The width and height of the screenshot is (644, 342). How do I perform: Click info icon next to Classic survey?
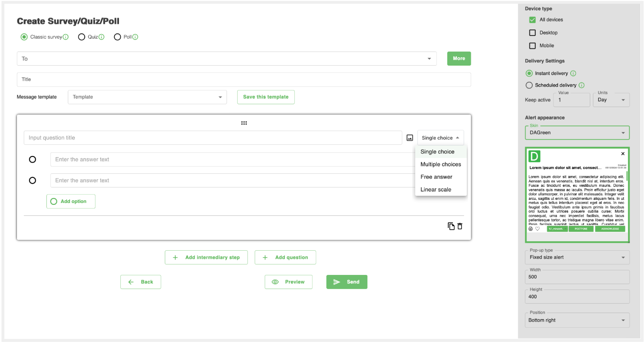[66, 37]
